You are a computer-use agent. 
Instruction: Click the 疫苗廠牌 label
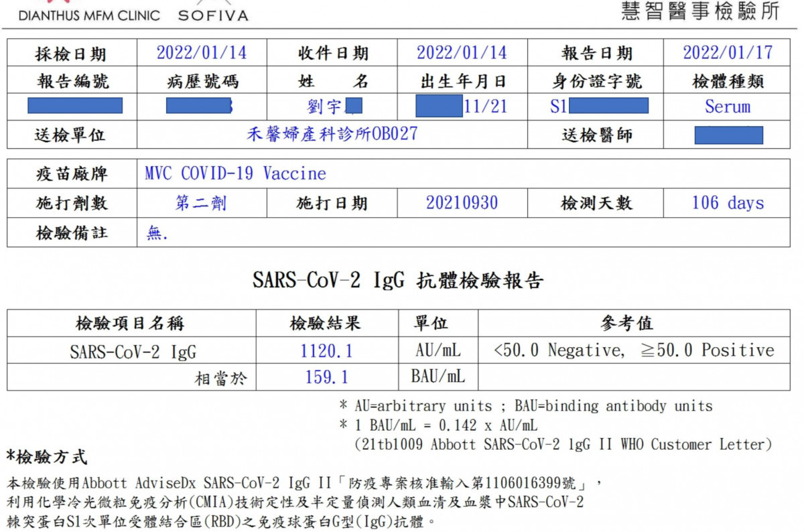point(71,176)
